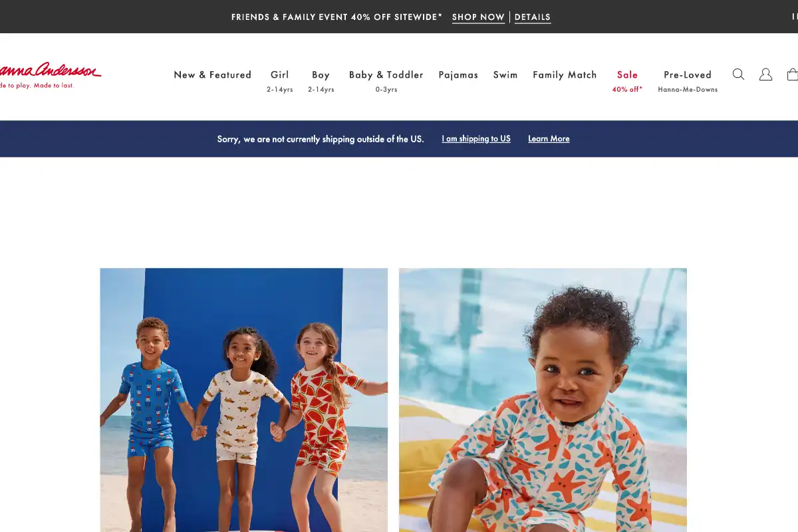Open the kids on beach pajamas image
Image resolution: width=798 pixels, height=532 pixels.
(x=244, y=400)
